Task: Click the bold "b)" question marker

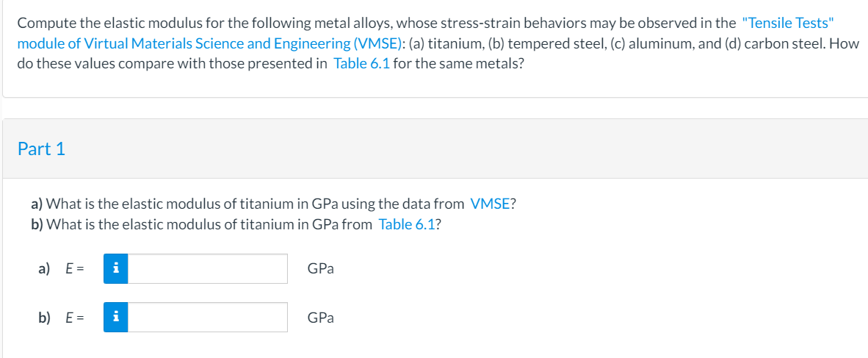Action: coord(37,225)
